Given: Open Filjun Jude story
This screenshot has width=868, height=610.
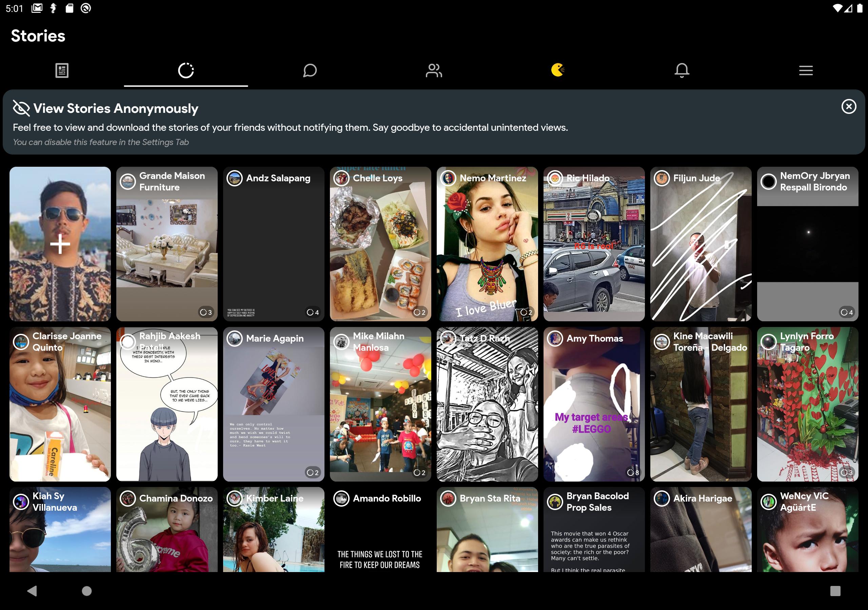Looking at the screenshot, I should tap(701, 244).
